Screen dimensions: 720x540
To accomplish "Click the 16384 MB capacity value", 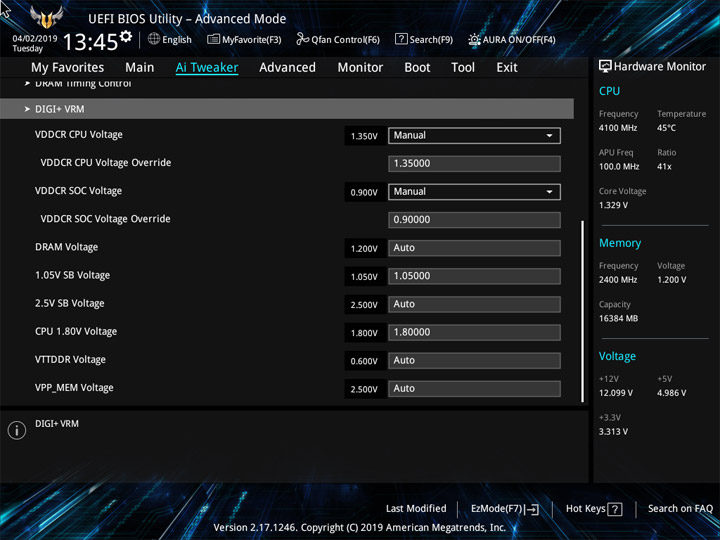I will (619, 318).
